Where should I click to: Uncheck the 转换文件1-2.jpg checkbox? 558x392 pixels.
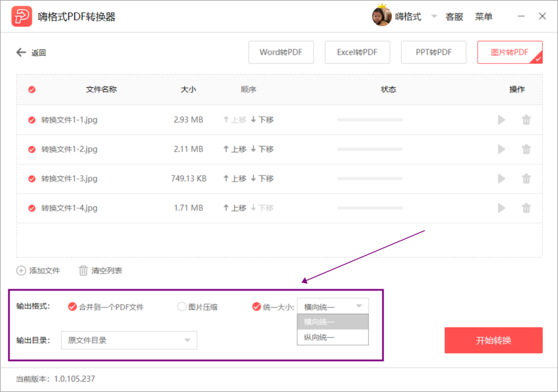click(x=32, y=149)
